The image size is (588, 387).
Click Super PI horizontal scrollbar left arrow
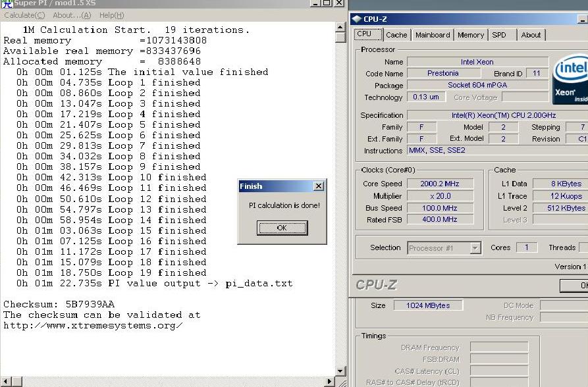pos(5,382)
